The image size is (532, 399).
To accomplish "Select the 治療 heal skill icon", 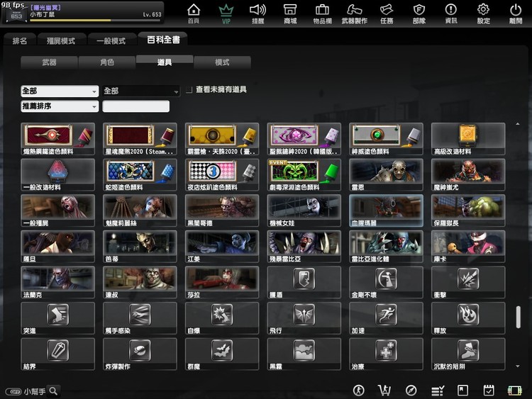I will point(386,350).
